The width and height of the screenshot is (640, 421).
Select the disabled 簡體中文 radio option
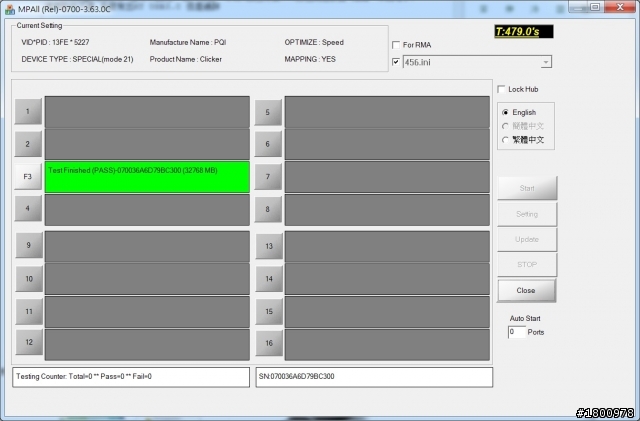[x=505, y=126]
